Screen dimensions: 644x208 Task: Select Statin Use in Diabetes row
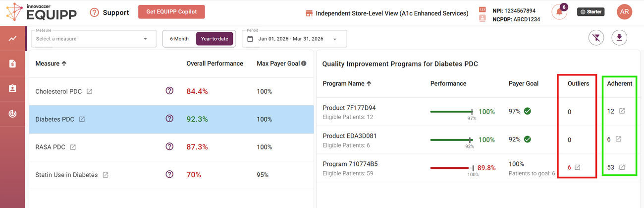[x=171, y=175]
